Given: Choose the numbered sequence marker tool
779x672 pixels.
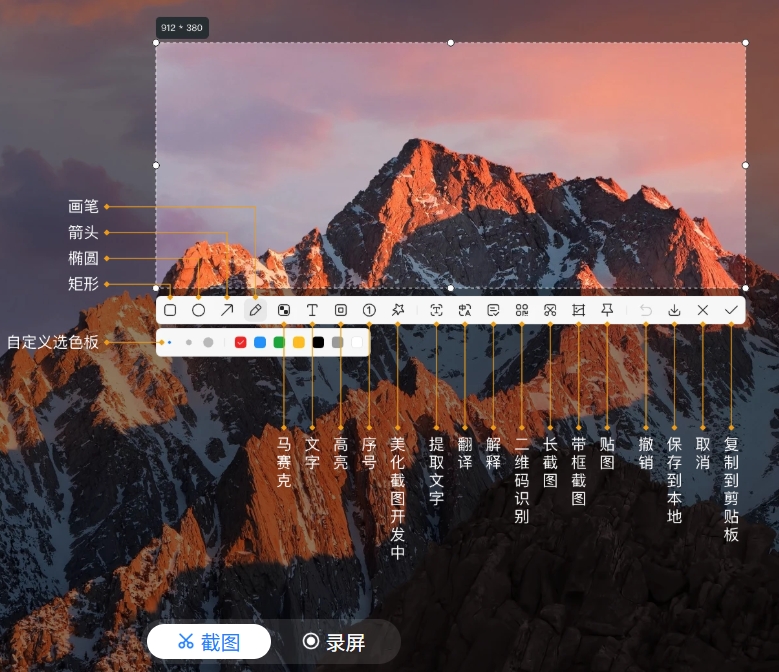Looking at the screenshot, I should (369, 310).
